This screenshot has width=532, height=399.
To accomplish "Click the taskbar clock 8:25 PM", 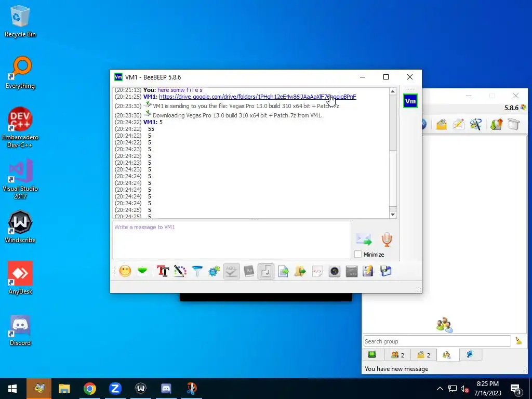I will coord(487,384).
